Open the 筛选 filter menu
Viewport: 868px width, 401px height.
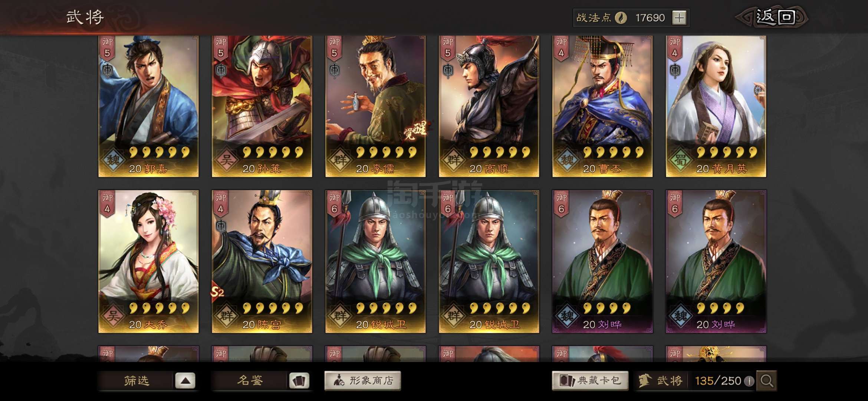[136, 381]
